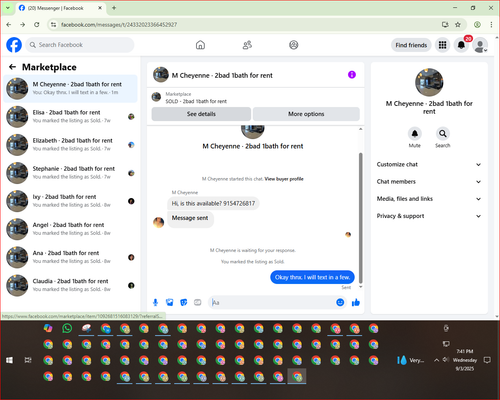This screenshot has height=400, width=500.
Task: Open the tab search dropdown arrow
Action: [8, 8]
